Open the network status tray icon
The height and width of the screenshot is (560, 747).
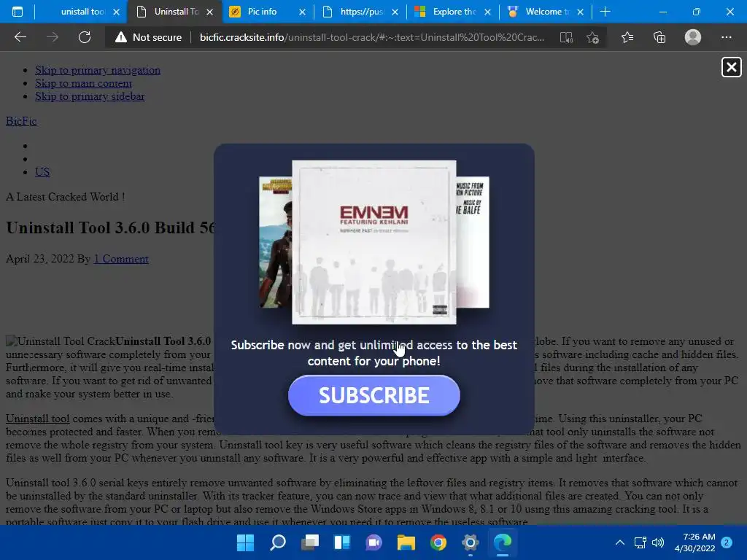(x=640, y=542)
